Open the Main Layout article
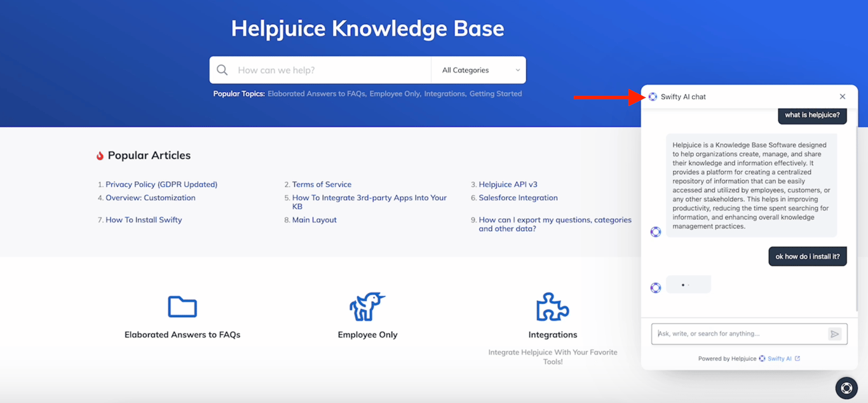868x403 pixels. 315,220
